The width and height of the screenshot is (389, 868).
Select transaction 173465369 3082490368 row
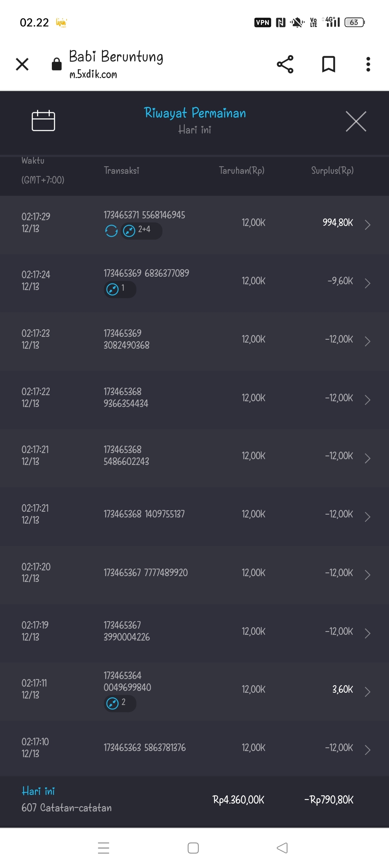(126, 339)
